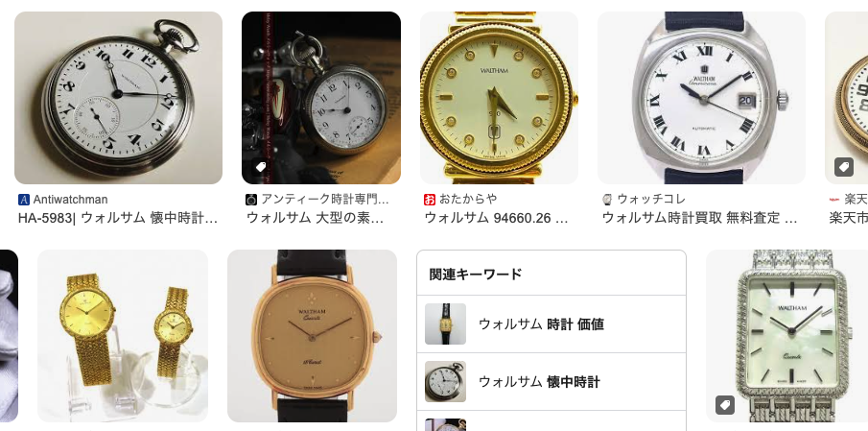
Task: Click the Antiwatchman site favicon
Action: (24, 200)
